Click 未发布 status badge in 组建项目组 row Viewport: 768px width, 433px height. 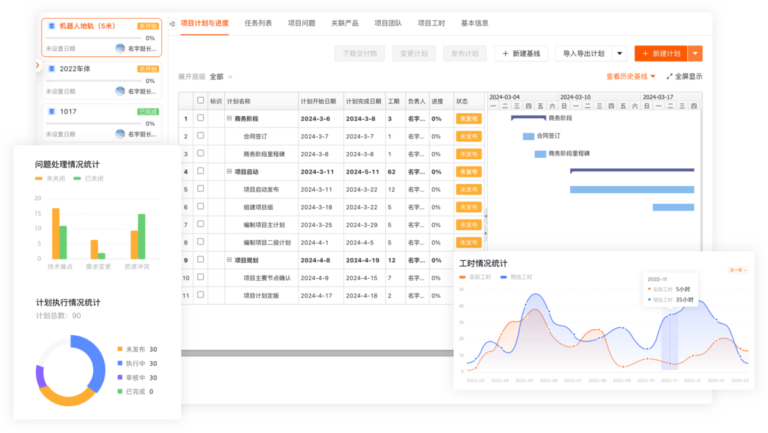[468, 207]
